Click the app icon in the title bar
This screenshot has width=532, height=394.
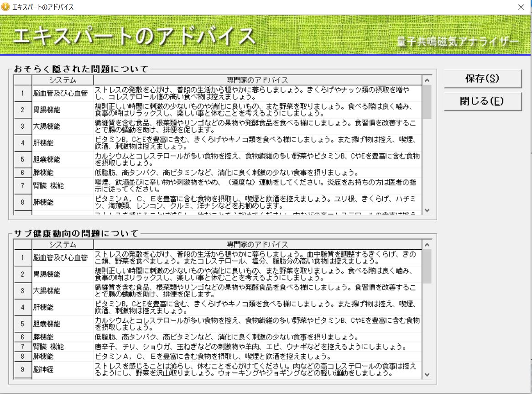(6, 7)
